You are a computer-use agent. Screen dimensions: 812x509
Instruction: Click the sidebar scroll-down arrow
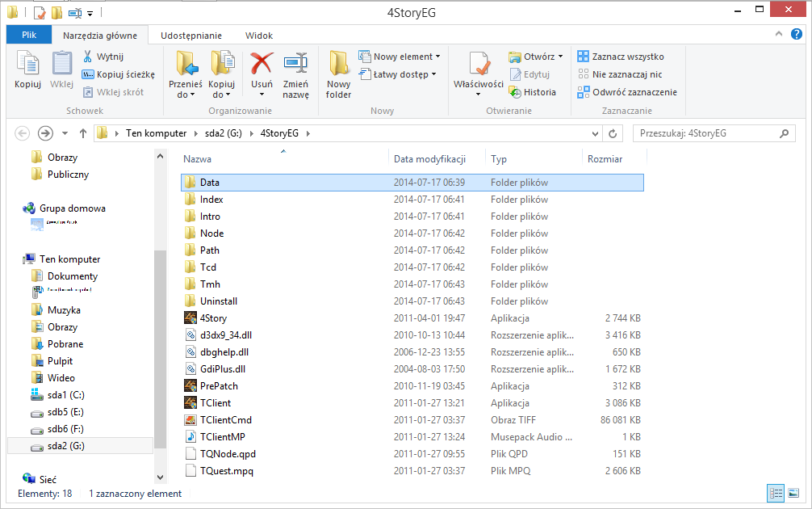(160, 477)
